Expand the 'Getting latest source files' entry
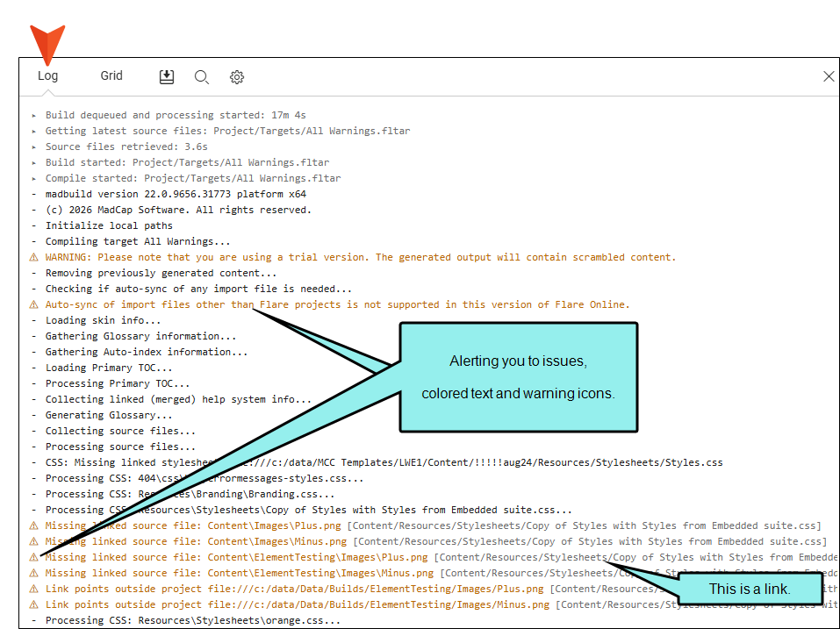 point(33,132)
